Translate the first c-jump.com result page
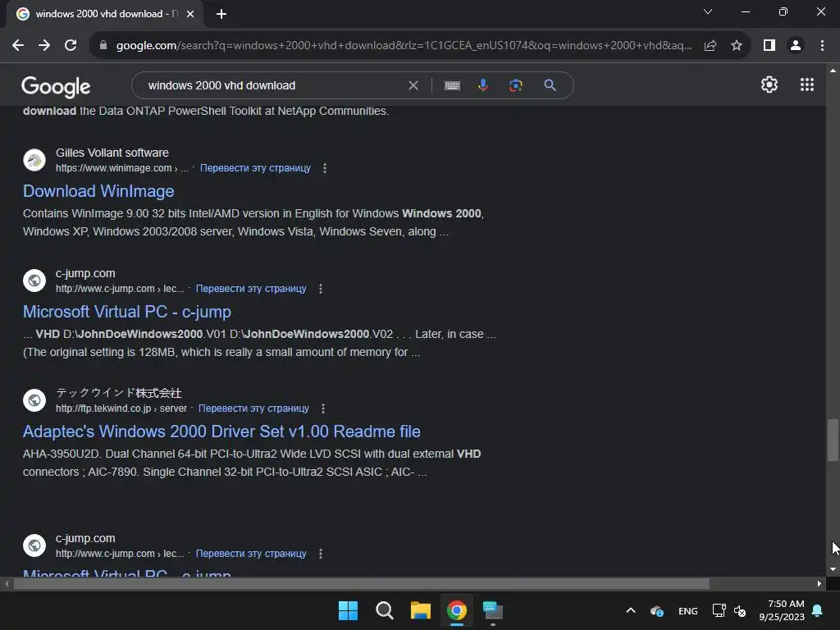 tap(251, 289)
